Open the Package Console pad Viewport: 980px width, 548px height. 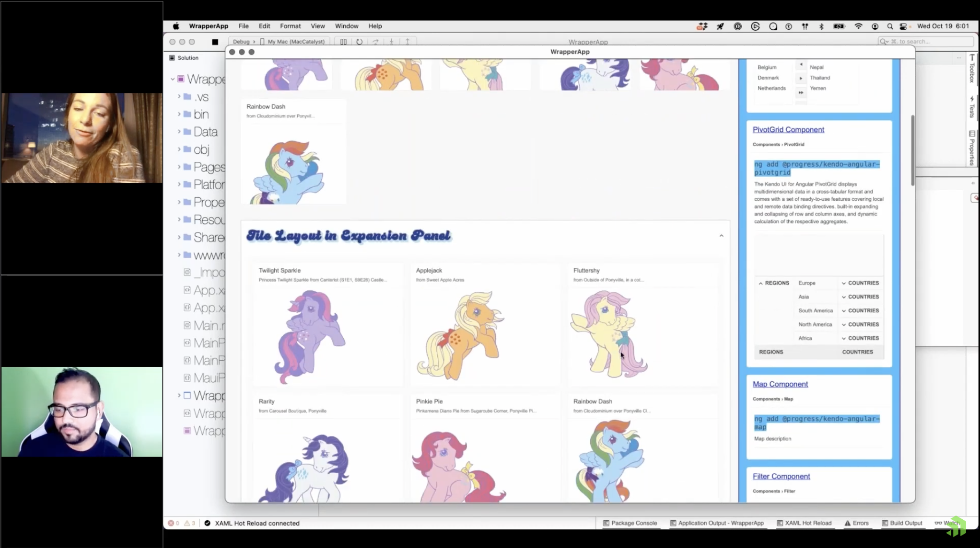click(x=630, y=523)
